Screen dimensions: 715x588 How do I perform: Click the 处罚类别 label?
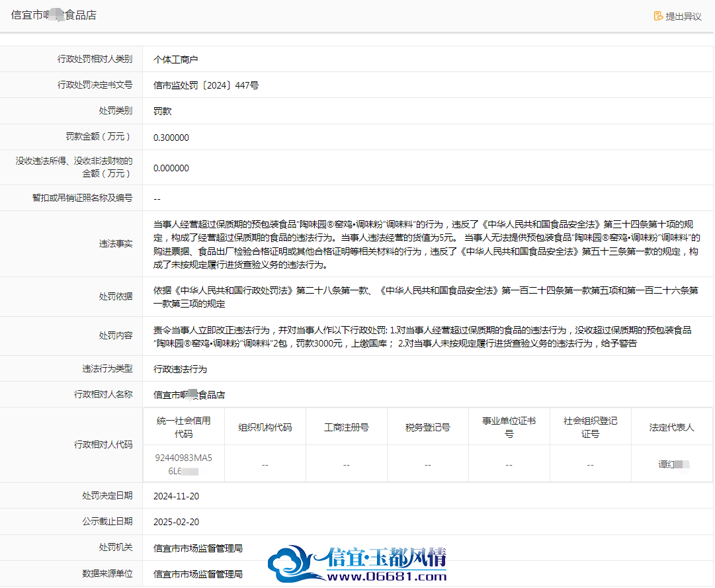click(x=116, y=110)
